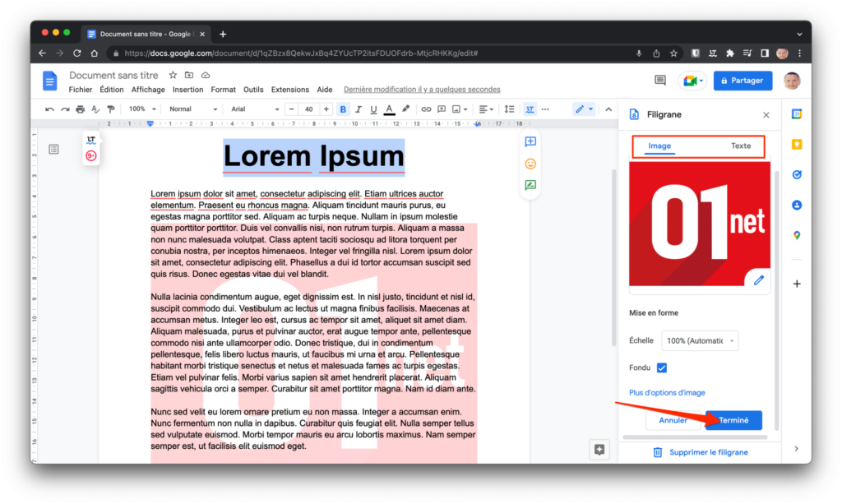Close the Filigrane panel
The image size is (842, 504).
click(766, 115)
